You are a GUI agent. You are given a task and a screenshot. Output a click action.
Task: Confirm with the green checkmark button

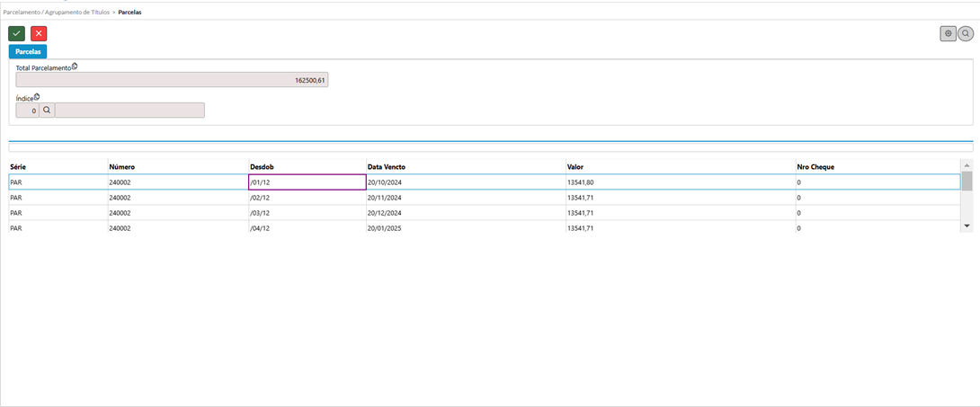coord(17,34)
